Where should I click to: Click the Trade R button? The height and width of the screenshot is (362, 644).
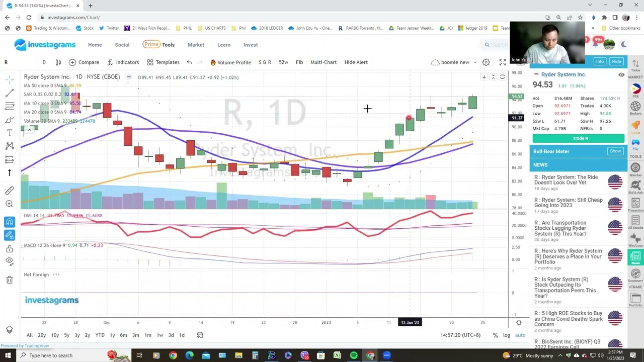pos(579,138)
